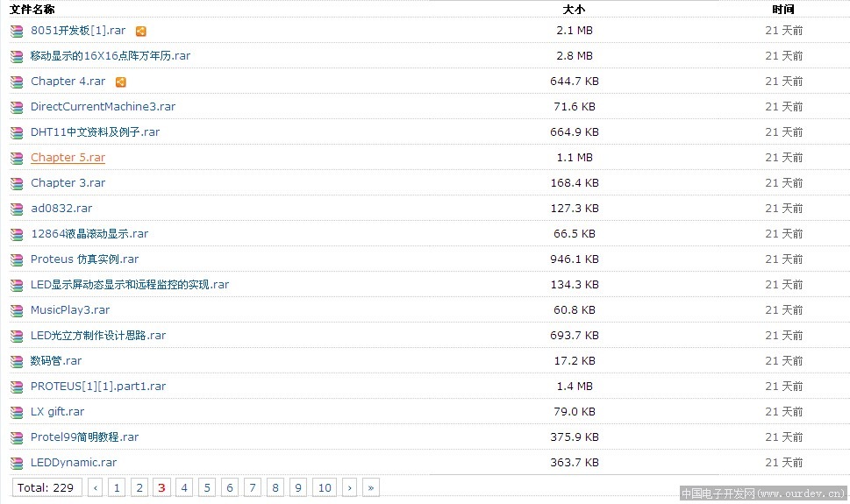
Task: Open the ad0832.rar file link
Action: (61, 209)
